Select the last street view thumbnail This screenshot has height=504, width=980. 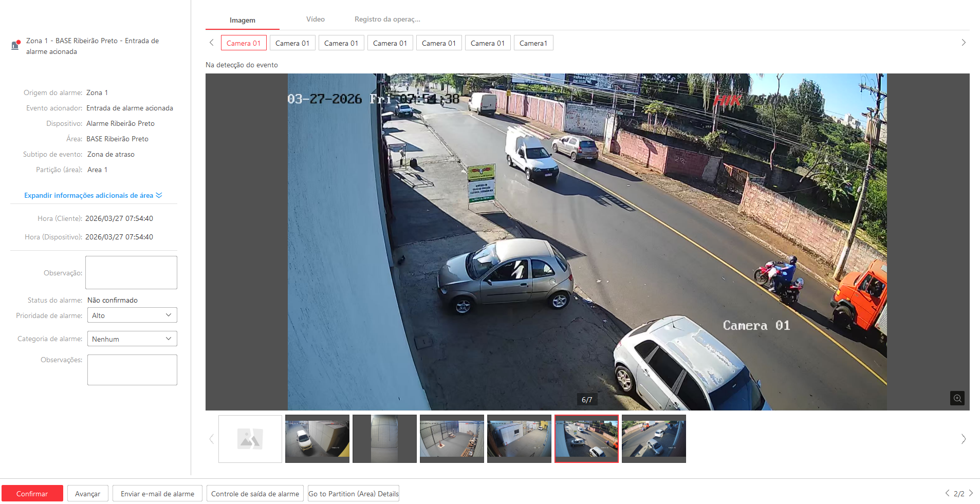[654, 439]
